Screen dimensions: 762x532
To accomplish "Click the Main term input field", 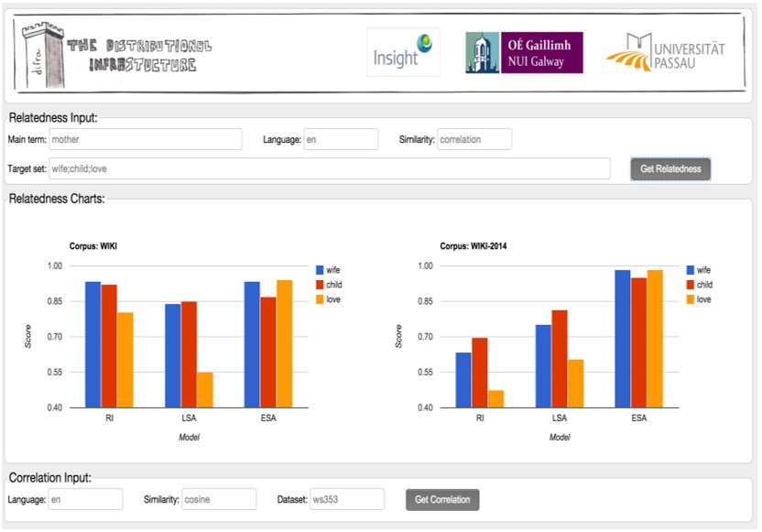I will point(145,139).
